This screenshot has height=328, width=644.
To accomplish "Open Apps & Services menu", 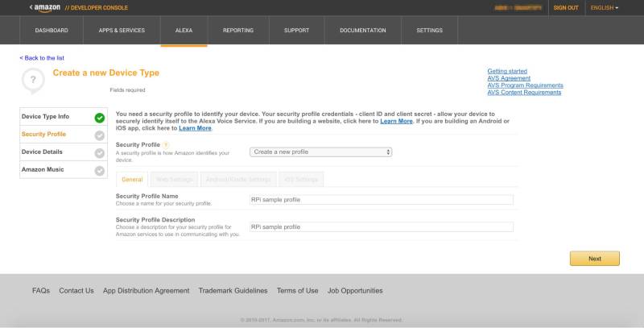I will [x=122, y=30].
